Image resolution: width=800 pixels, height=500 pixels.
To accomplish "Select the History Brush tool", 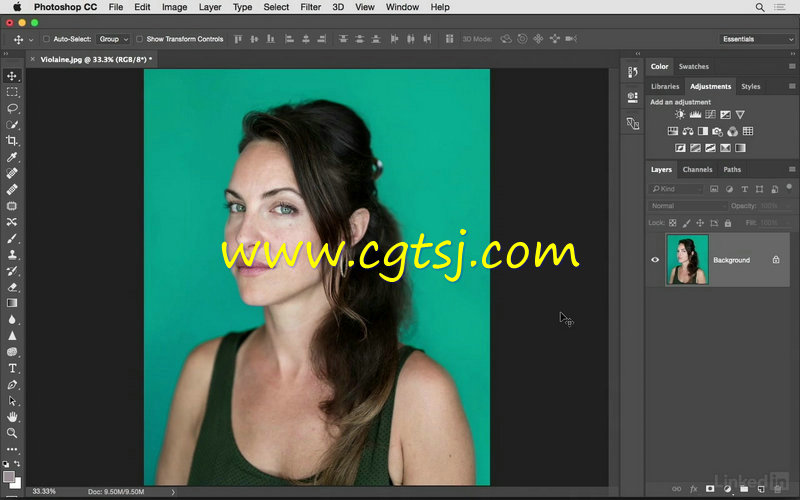I will tap(12, 271).
